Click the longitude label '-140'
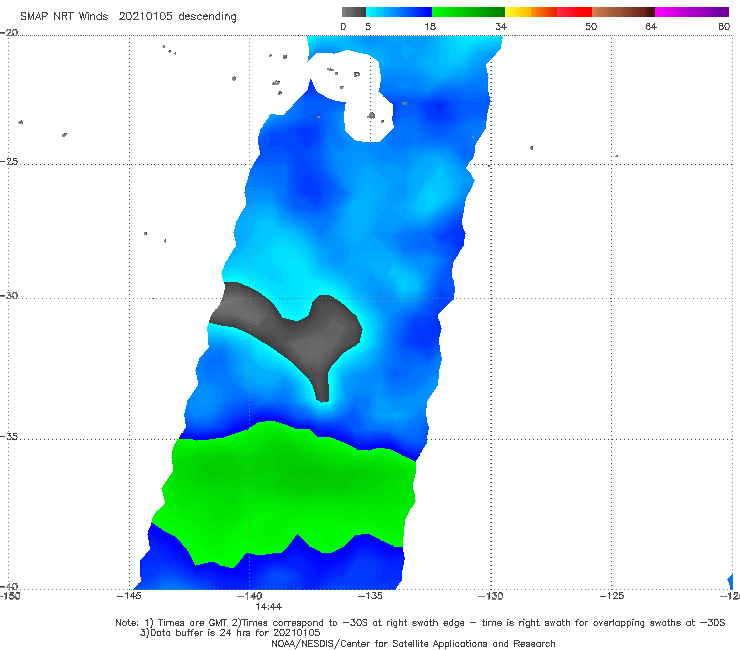The width and height of the screenshot is (740, 650). pos(250,596)
